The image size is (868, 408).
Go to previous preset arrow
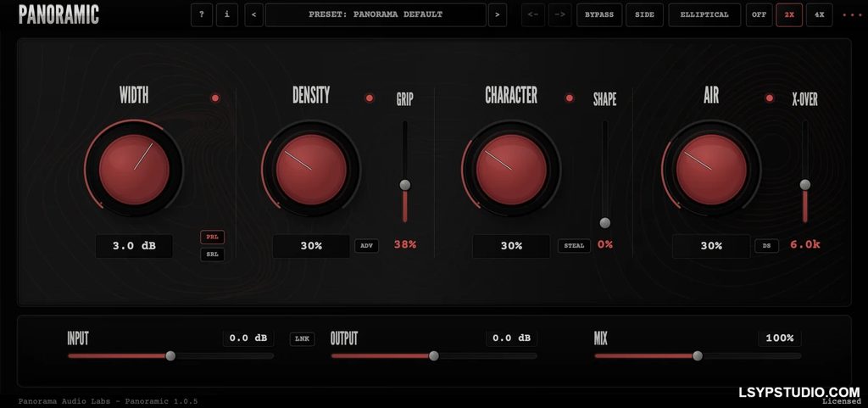[x=253, y=15]
